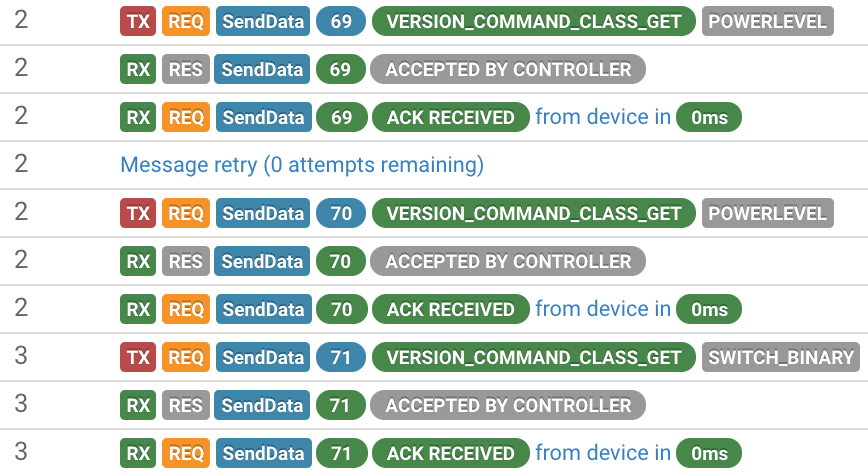This screenshot has height=476, width=868.
Task: Click the SWITCH_BINARY badge
Action: pyautogui.click(x=782, y=357)
